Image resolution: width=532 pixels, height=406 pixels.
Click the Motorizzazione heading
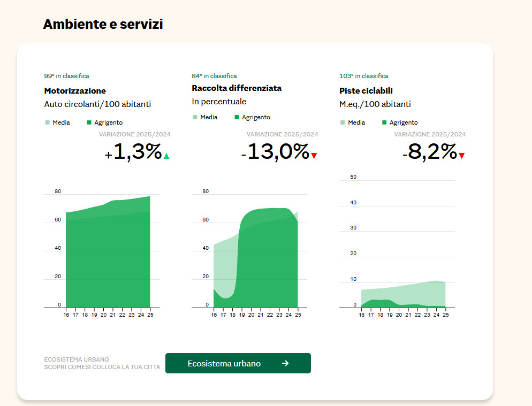click(75, 91)
